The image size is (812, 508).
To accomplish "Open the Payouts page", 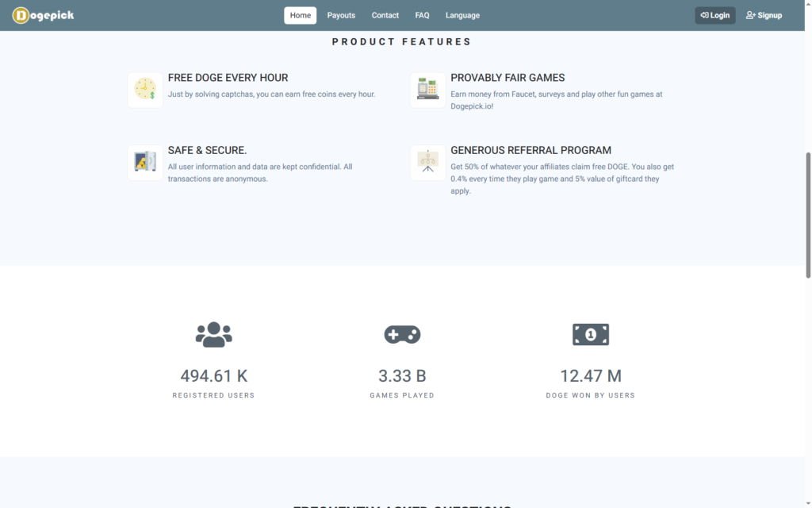I will click(x=341, y=16).
